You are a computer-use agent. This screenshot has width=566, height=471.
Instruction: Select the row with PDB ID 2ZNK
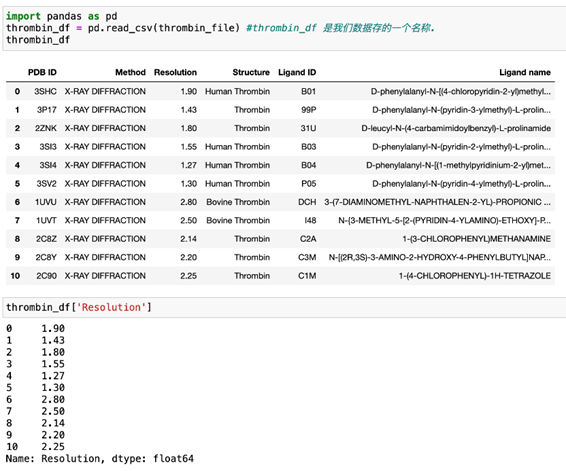[280, 128]
